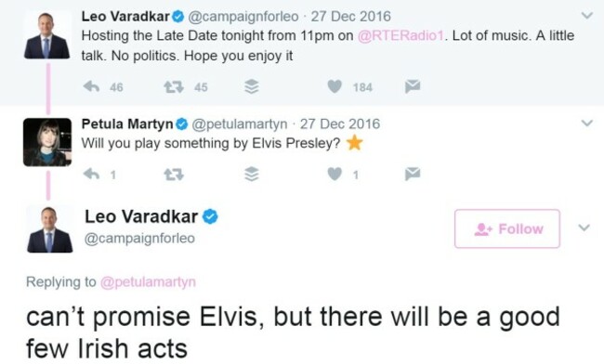Open Petula Martyn's profile picture

click(x=47, y=142)
